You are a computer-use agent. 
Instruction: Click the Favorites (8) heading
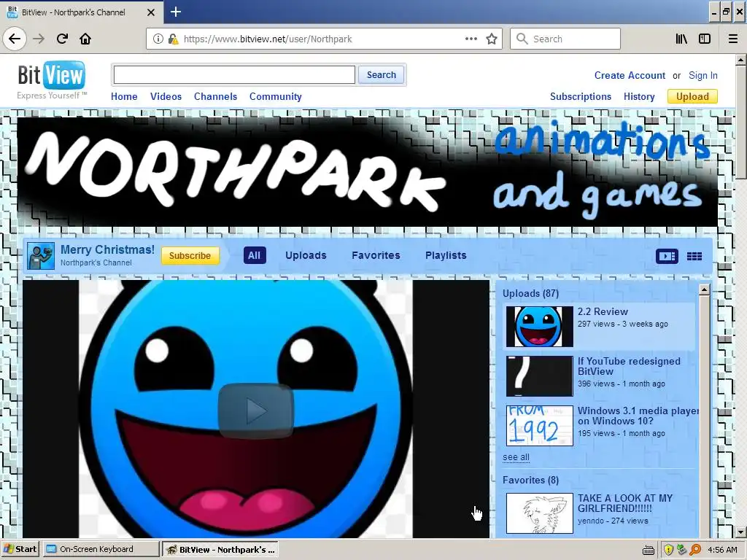(531, 480)
